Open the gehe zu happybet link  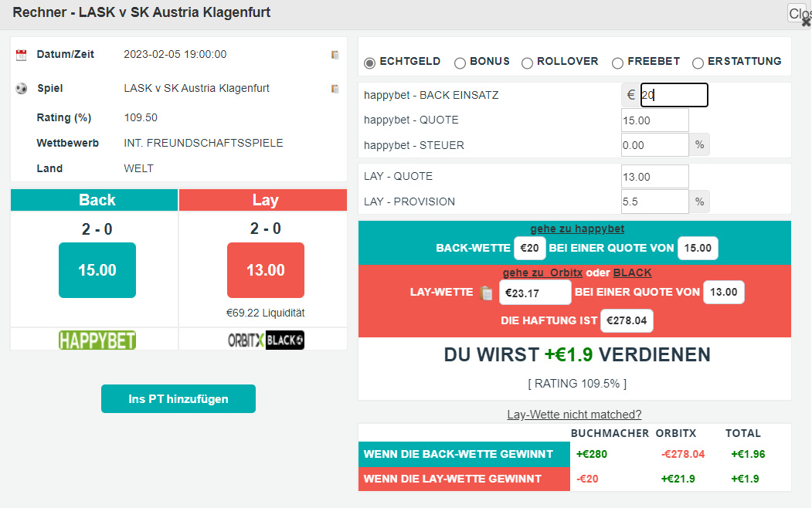click(577, 229)
